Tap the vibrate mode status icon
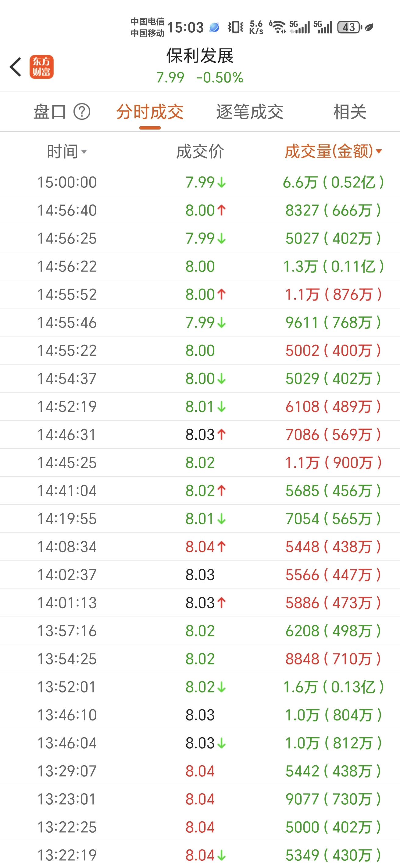The width and height of the screenshot is (400, 868). tap(236, 27)
